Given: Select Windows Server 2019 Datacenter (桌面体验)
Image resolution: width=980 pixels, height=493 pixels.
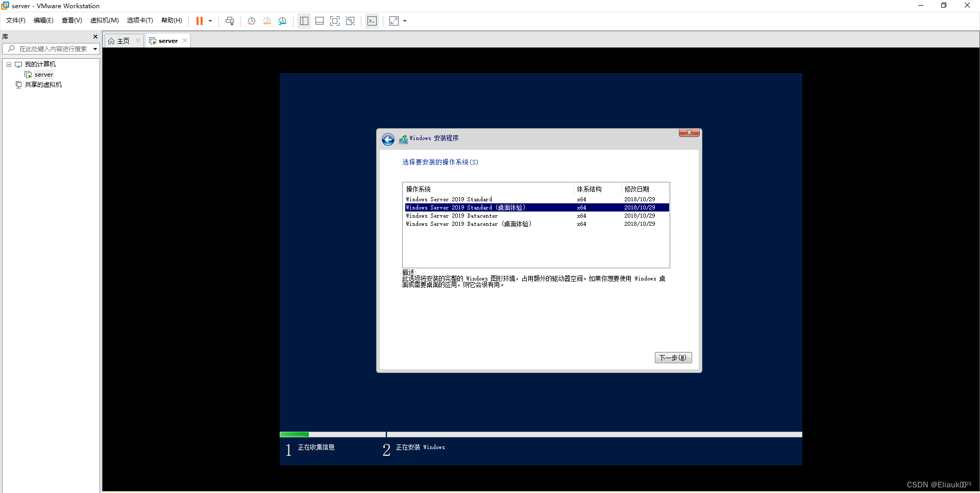Looking at the screenshot, I should 537,224.
